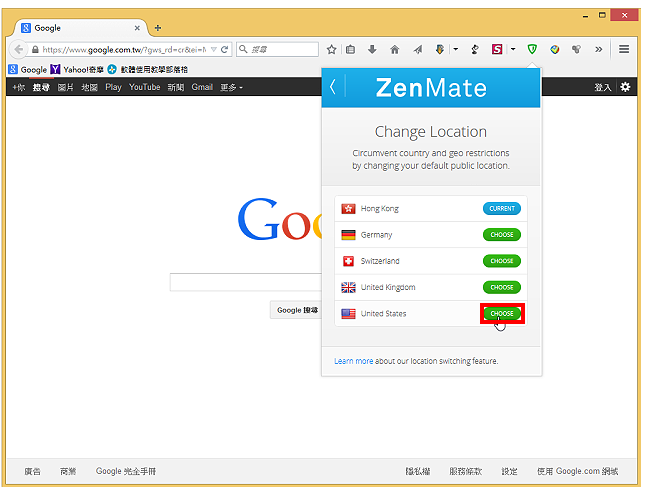Click the paper plane send icon
Image resolution: width=651 pixels, height=487 pixels.
418,49
